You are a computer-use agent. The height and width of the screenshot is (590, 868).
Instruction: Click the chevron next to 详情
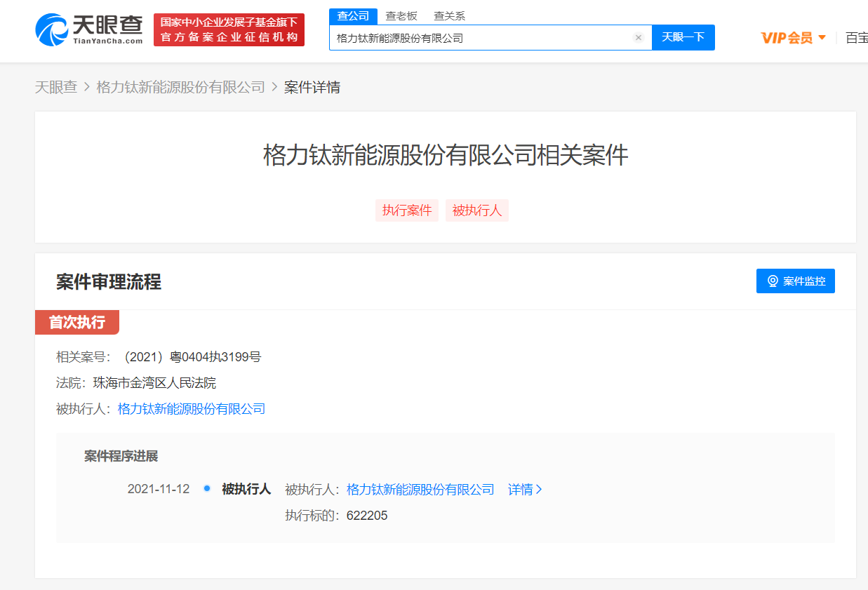(539, 490)
